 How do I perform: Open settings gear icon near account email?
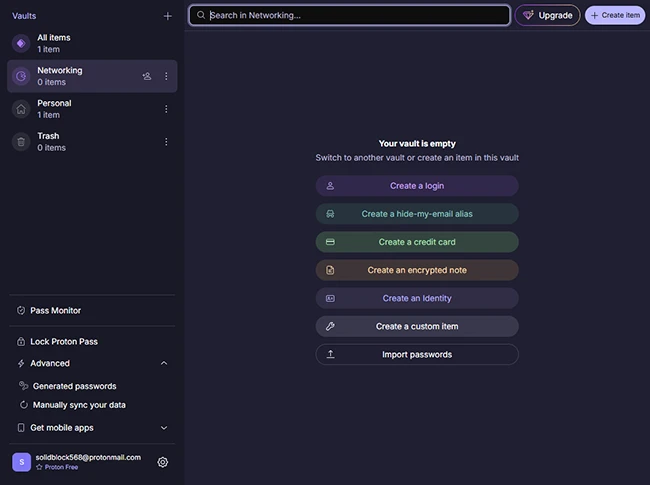(x=163, y=462)
